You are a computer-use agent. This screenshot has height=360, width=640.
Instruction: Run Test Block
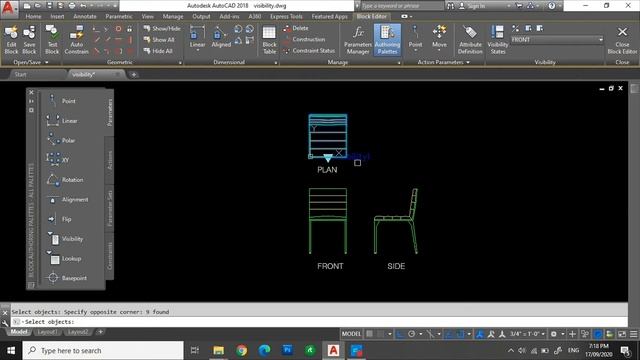[52, 40]
